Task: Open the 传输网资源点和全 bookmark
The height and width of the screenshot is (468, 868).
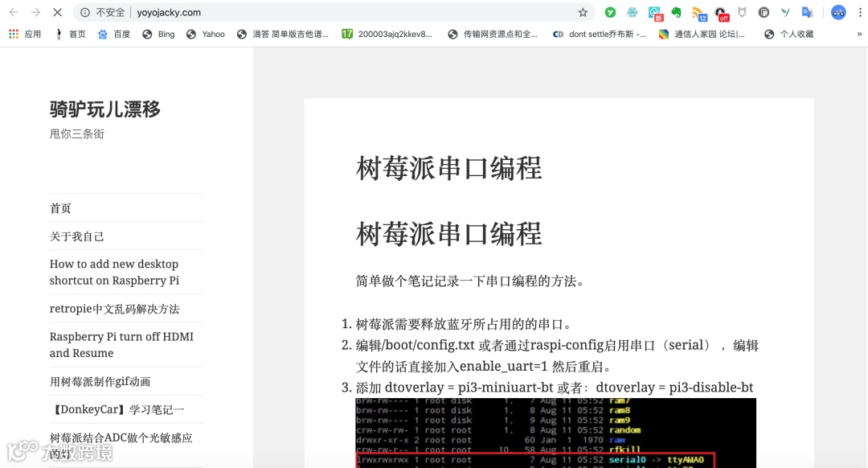Action: click(x=493, y=34)
